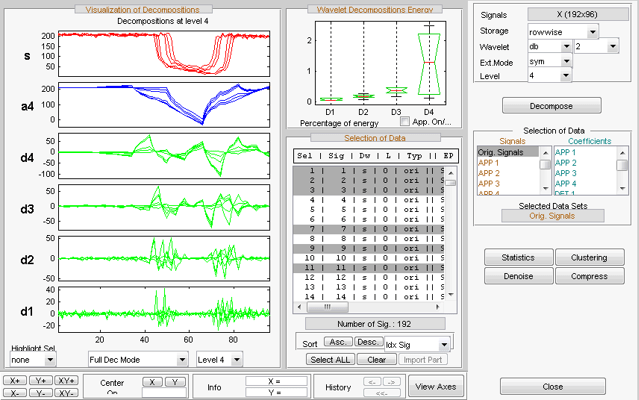Click the D4 energy boxplot
Viewport: 639px width, 400px height.
(429, 62)
